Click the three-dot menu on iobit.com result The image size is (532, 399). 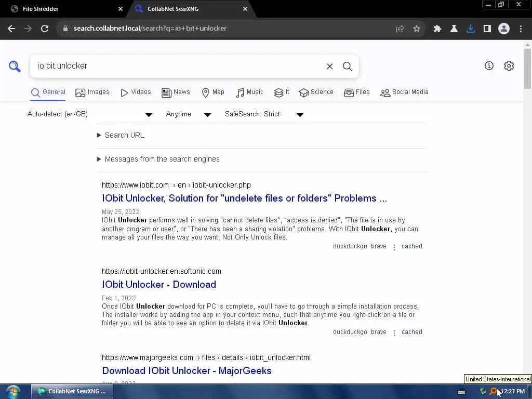coord(394,247)
